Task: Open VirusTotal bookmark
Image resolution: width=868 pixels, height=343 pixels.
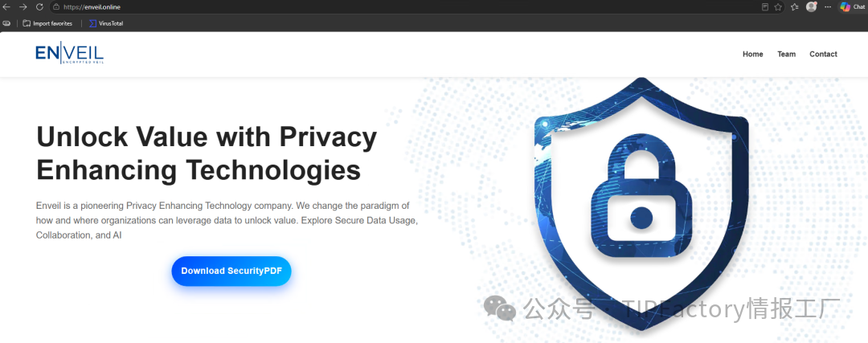Action: coord(106,24)
